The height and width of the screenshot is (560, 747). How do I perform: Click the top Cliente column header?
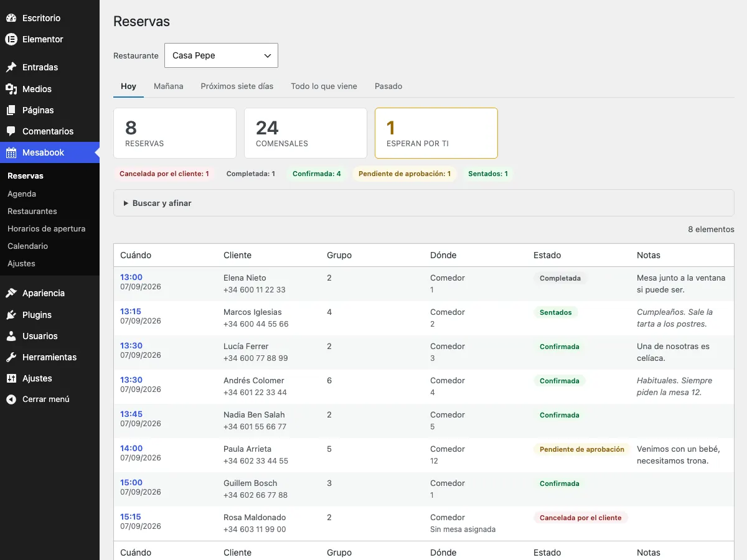(x=238, y=255)
